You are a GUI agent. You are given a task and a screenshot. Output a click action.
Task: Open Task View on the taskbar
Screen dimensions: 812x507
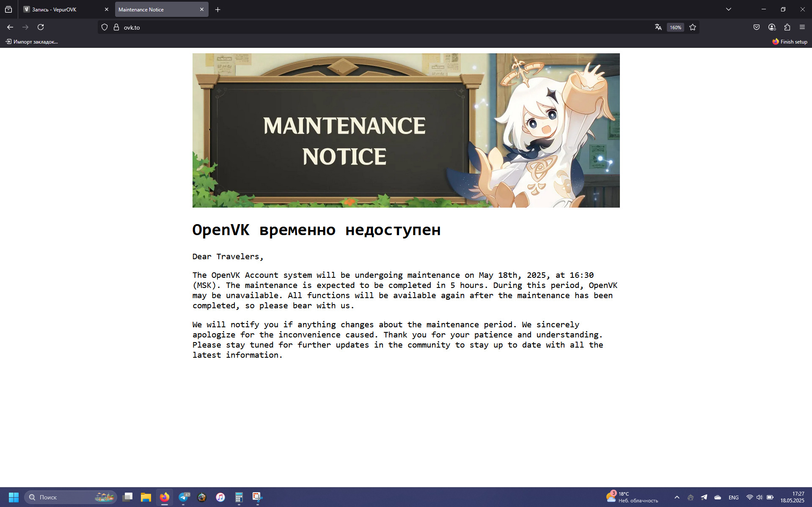127,497
